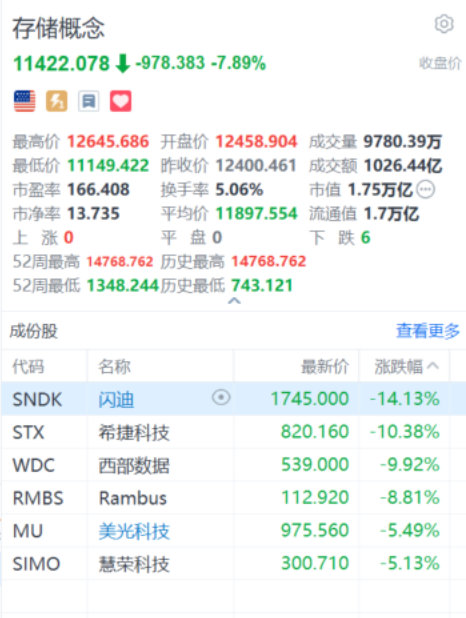The width and height of the screenshot is (466, 618).
Task: Select the WDC ticker code
Action: tap(34, 465)
